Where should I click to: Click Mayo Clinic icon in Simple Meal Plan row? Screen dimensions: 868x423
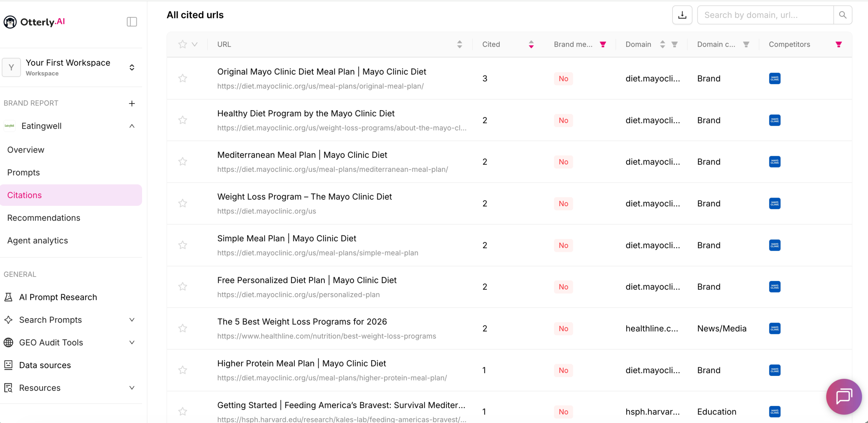point(775,245)
